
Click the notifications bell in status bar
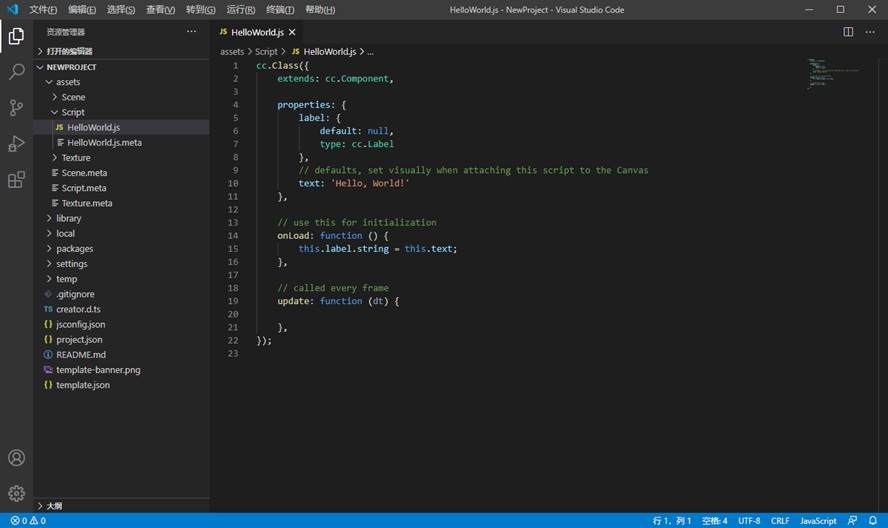pos(873,521)
